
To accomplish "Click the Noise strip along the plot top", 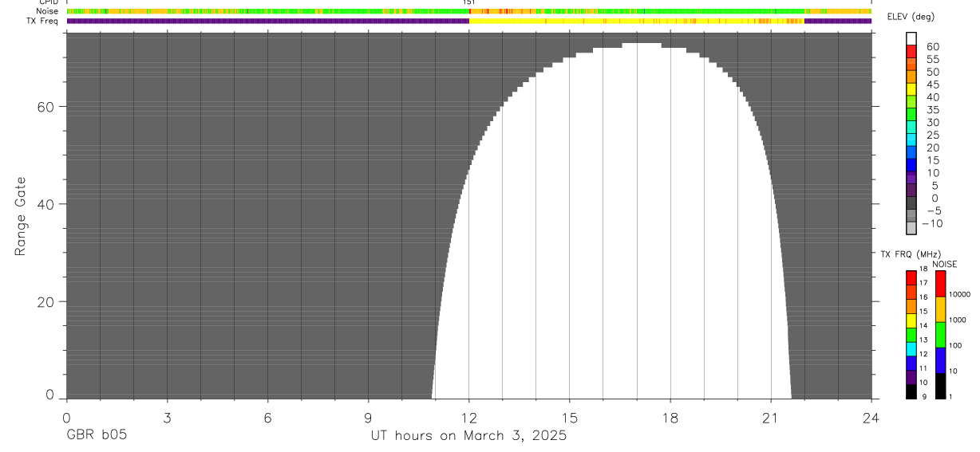I will [468, 11].
